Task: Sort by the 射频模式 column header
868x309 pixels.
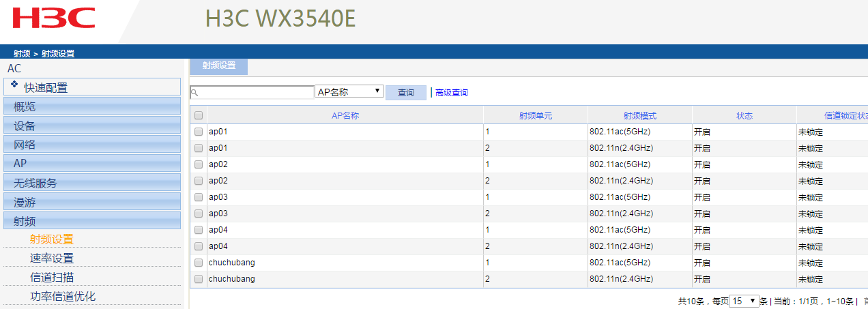Action: (x=640, y=116)
